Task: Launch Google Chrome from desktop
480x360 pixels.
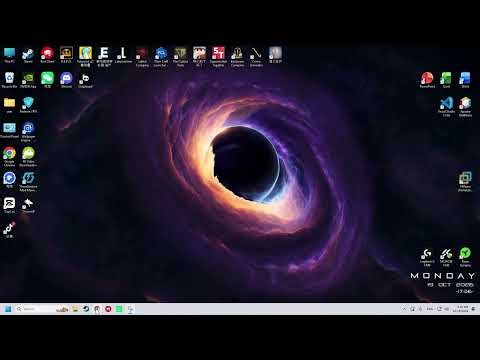Action: 9,156
